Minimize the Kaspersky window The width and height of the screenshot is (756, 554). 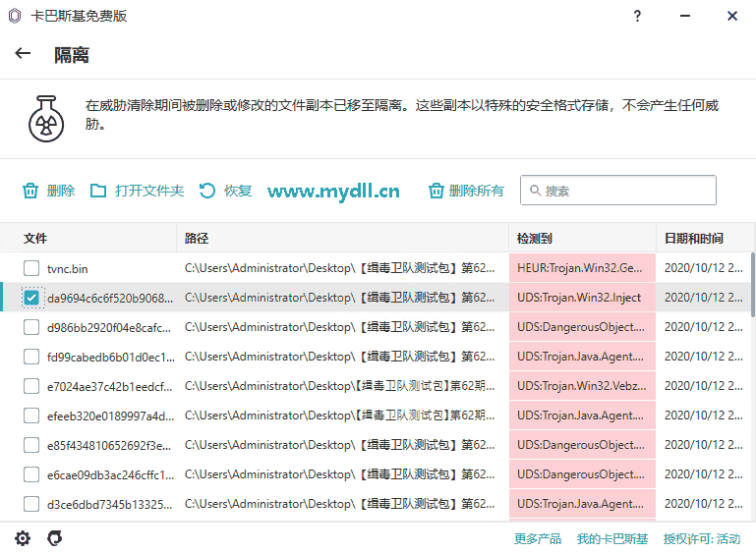(684, 16)
